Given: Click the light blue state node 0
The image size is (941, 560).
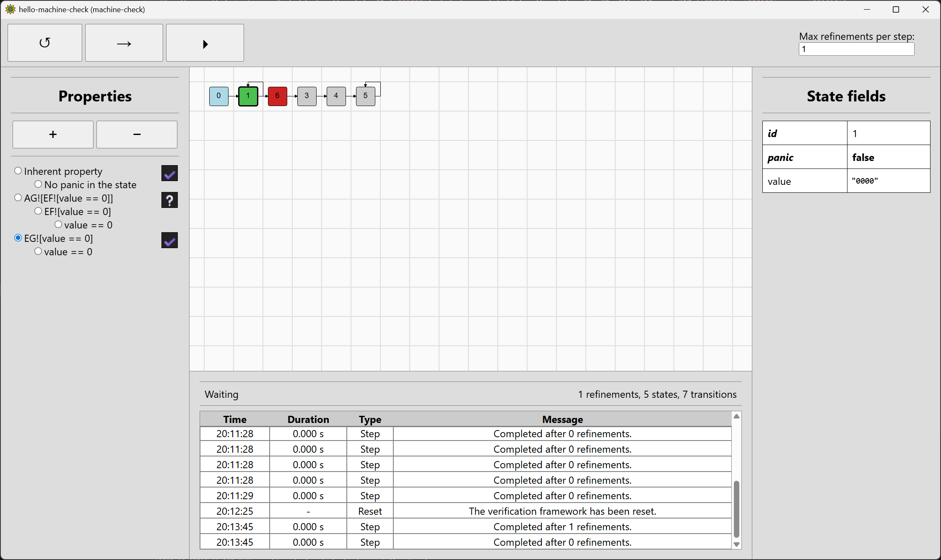Looking at the screenshot, I should tap(218, 96).
